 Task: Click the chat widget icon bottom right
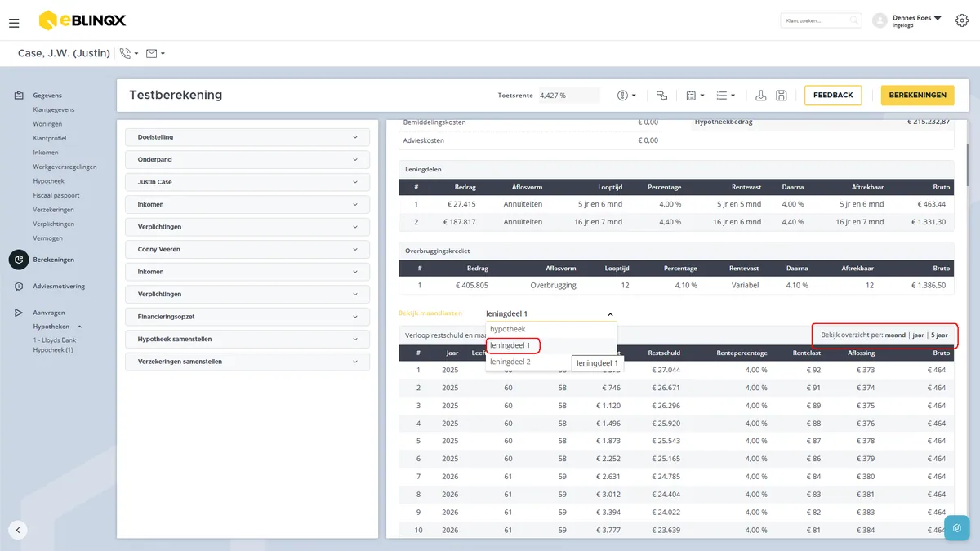pyautogui.click(x=957, y=528)
